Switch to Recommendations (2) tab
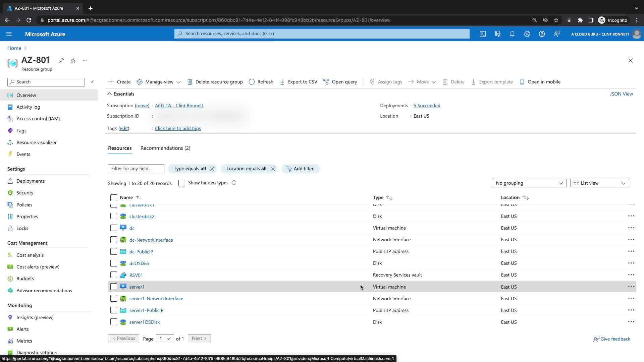The height and width of the screenshot is (362, 644). pos(165,148)
